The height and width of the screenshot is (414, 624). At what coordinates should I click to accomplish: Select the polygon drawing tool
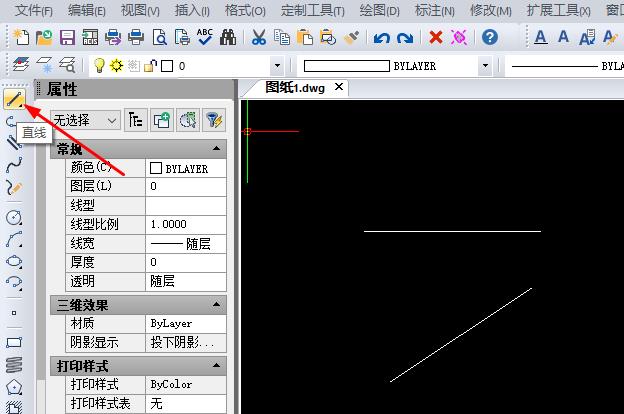(14, 387)
